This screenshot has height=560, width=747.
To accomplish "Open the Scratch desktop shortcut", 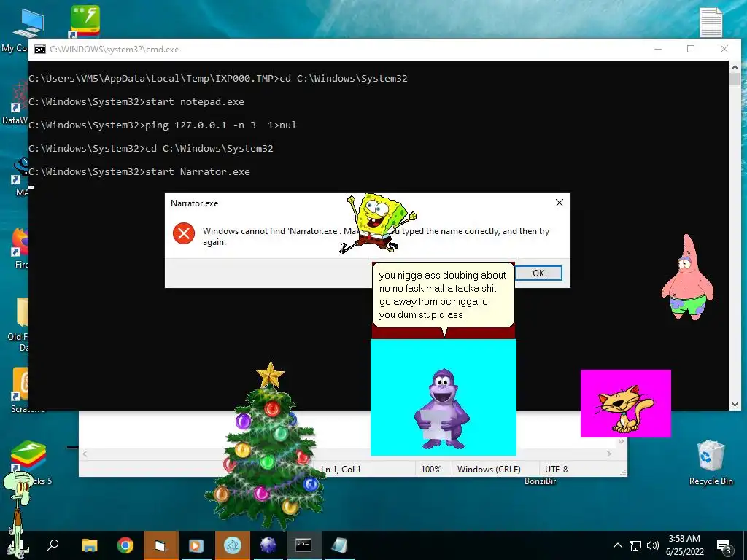I will click(20, 389).
